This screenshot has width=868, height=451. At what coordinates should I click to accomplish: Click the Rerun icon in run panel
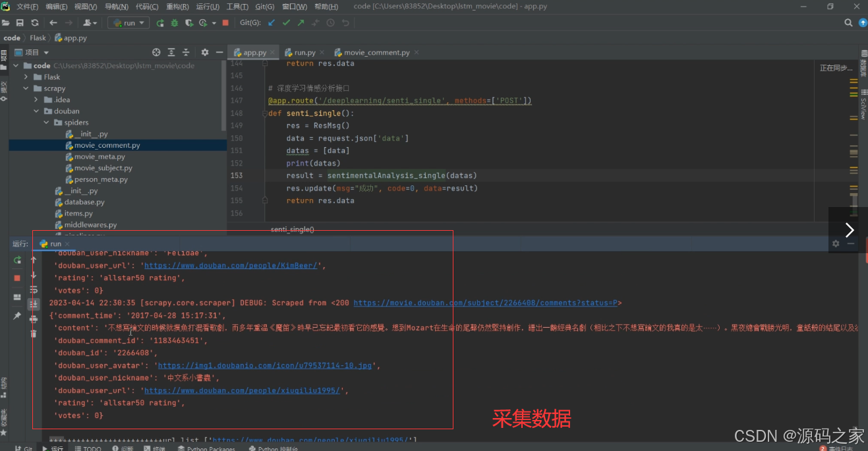[17, 260]
